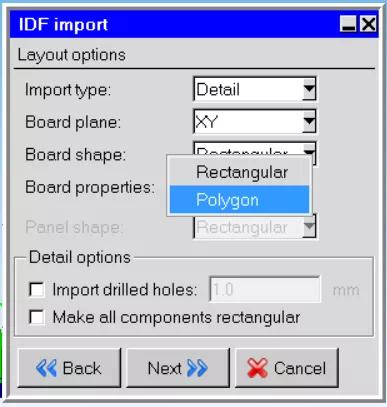
Task: Click the red X Cancel icon
Action: point(257,368)
